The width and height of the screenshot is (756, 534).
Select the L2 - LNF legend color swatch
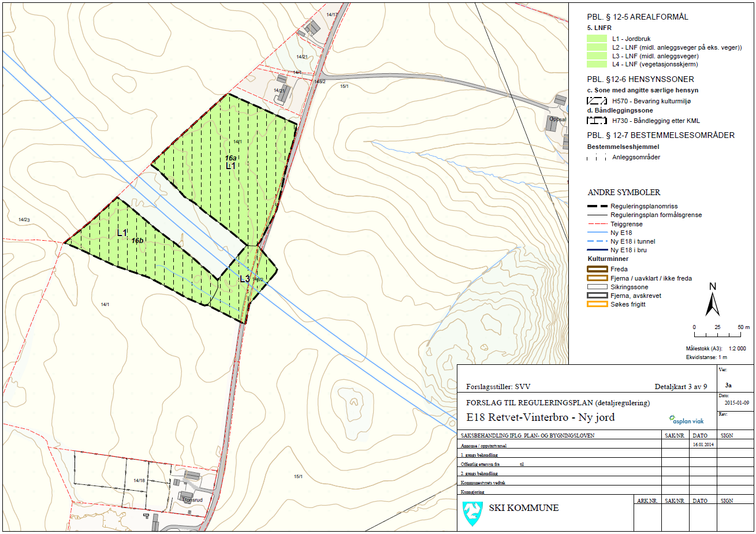click(x=597, y=47)
